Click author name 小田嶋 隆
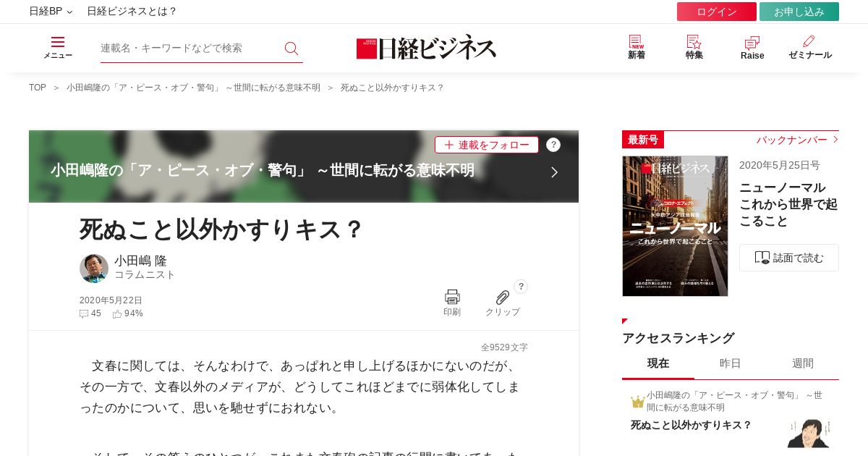868x456 pixels. point(140,261)
